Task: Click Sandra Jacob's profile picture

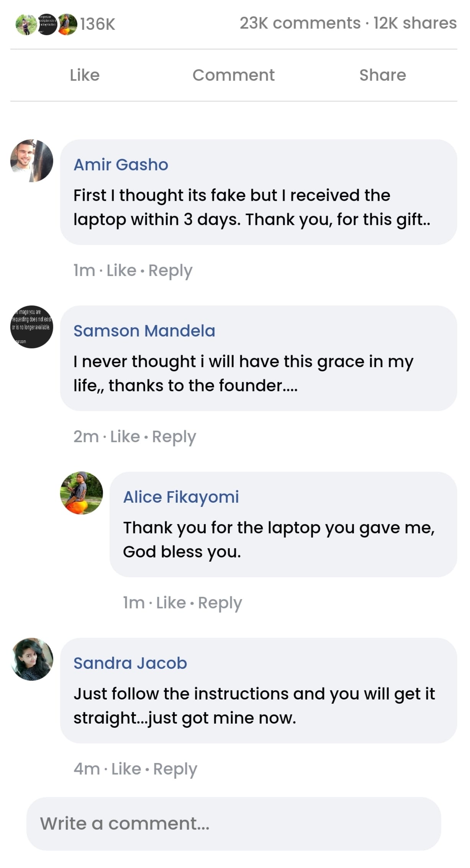Action: click(32, 659)
